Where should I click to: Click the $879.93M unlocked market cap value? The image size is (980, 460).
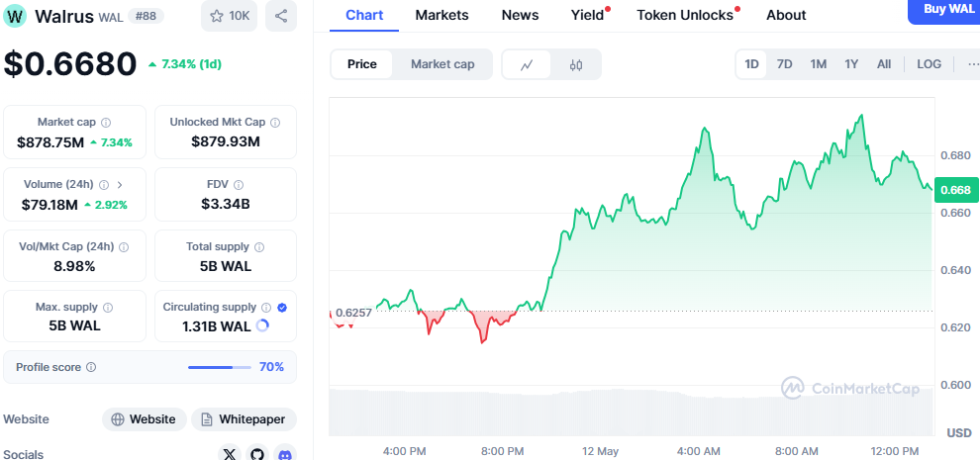(x=226, y=141)
